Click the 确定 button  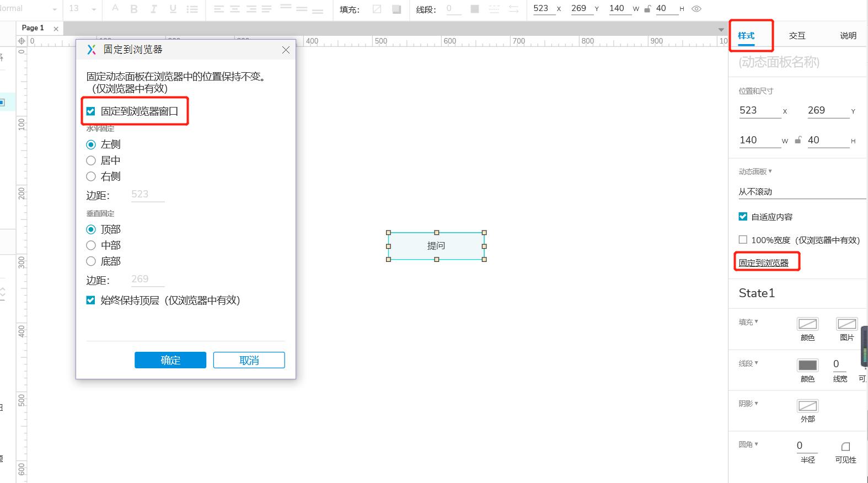coord(170,360)
